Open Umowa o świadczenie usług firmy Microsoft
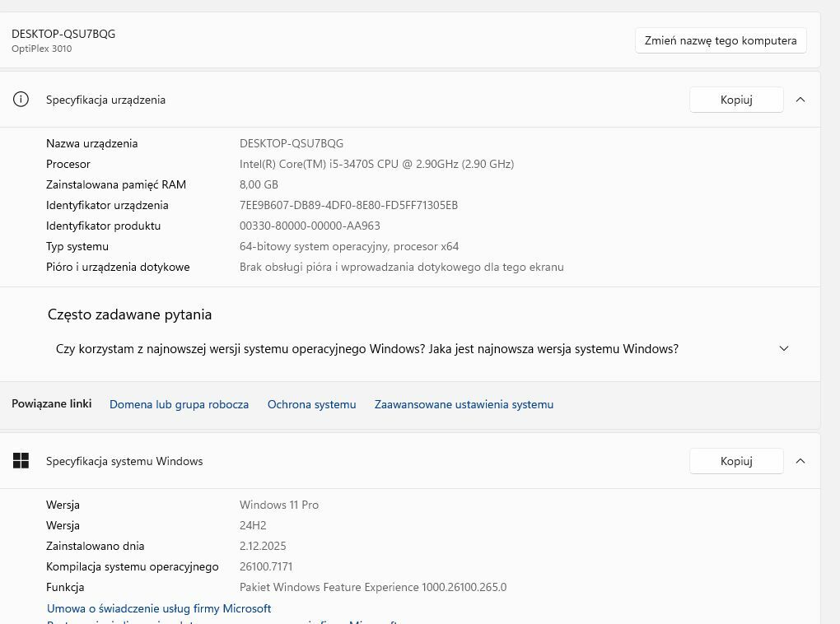Screen dimensions: 840x624 click(x=159, y=608)
